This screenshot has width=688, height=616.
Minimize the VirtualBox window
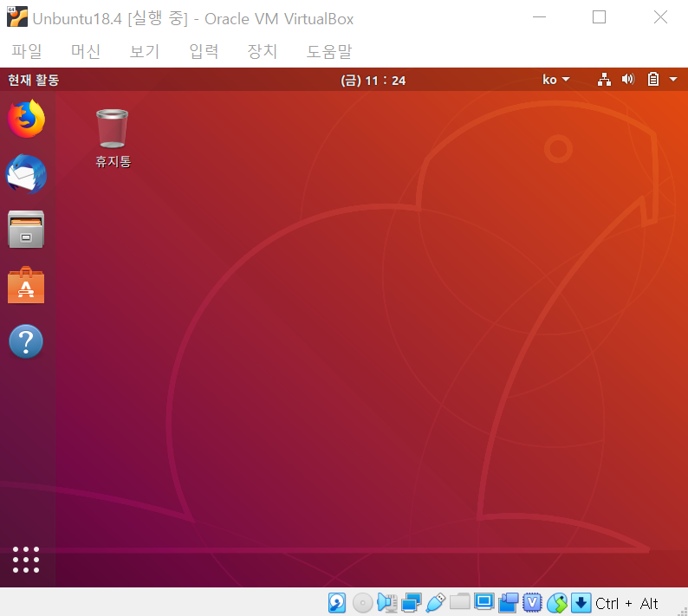[x=539, y=17]
